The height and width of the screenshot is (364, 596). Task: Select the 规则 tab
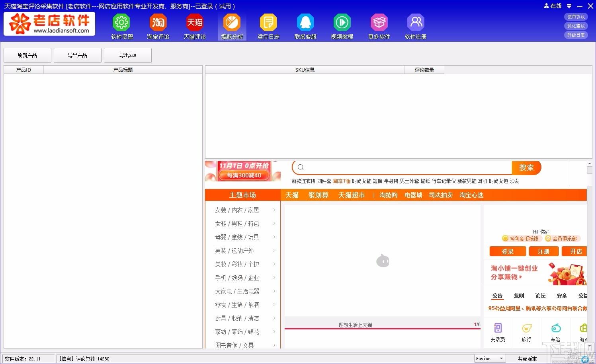(x=519, y=296)
